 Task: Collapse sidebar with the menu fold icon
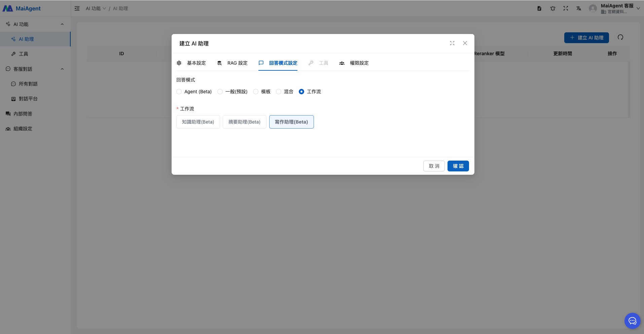point(77,8)
